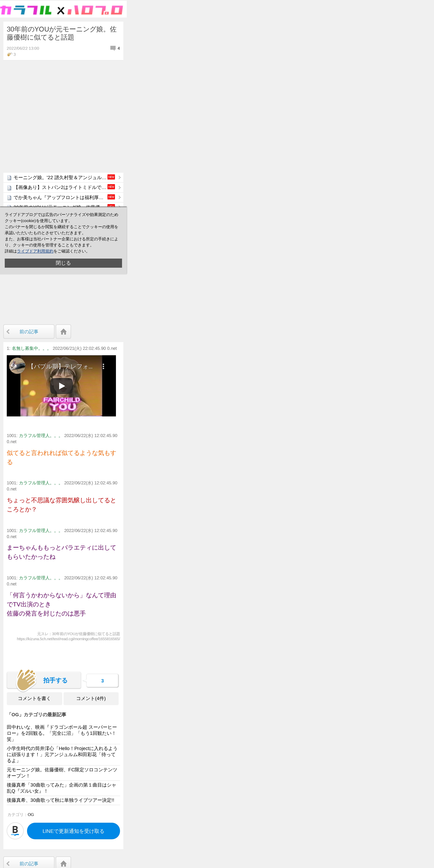Image resolution: width=434 pixels, height=868 pixels.
Task: Click the NEW badge on the ストパン2 row
Action: (x=111, y=187)
